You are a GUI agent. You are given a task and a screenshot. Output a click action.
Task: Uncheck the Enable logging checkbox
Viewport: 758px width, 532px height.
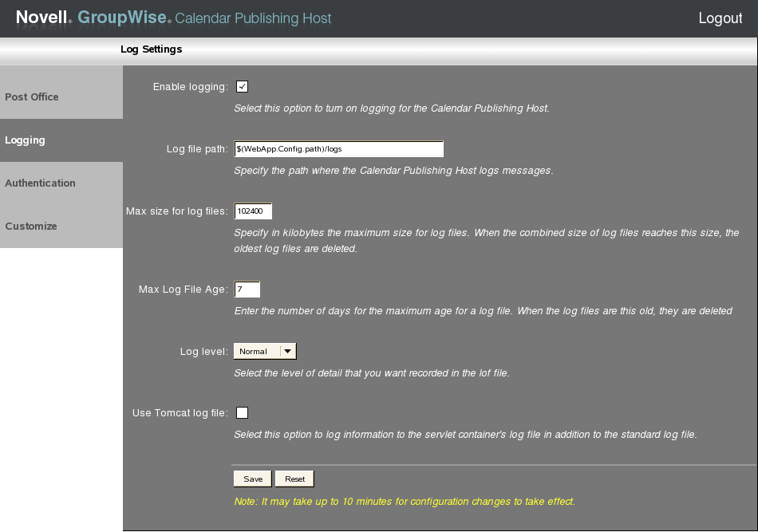[242, 86]
